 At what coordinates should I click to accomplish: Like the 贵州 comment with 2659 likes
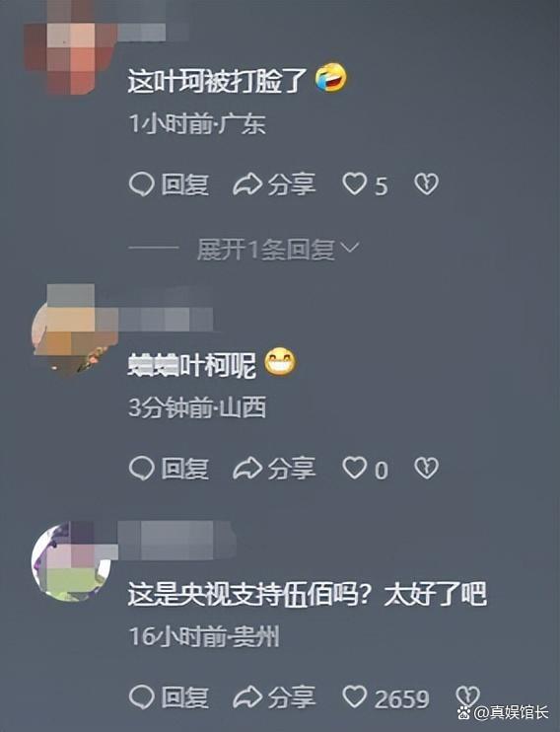tap(355, 697)
